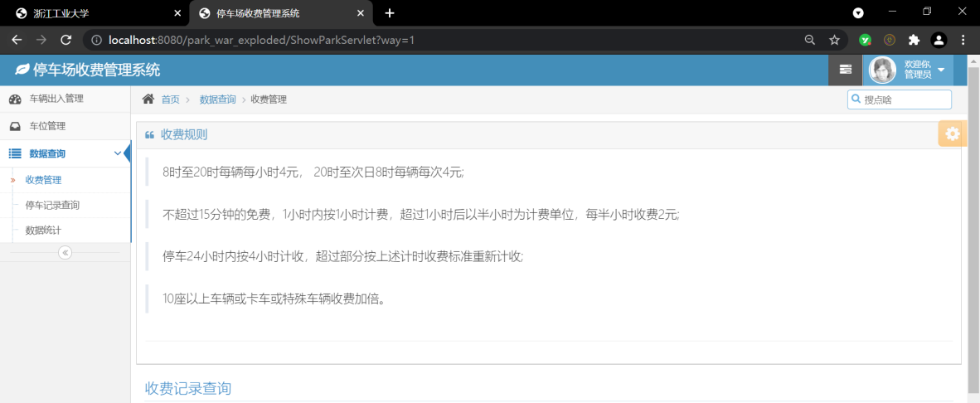The width and height of the screenshot is (980, 403).
Task: Click the dashboard gauge icon beside 车辆出入管理
Action: tap(15, 100)
